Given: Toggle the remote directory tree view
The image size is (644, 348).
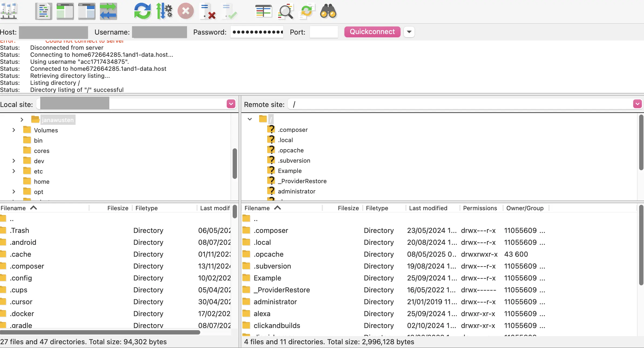Looking at the screenshot, I should point(87,11).
